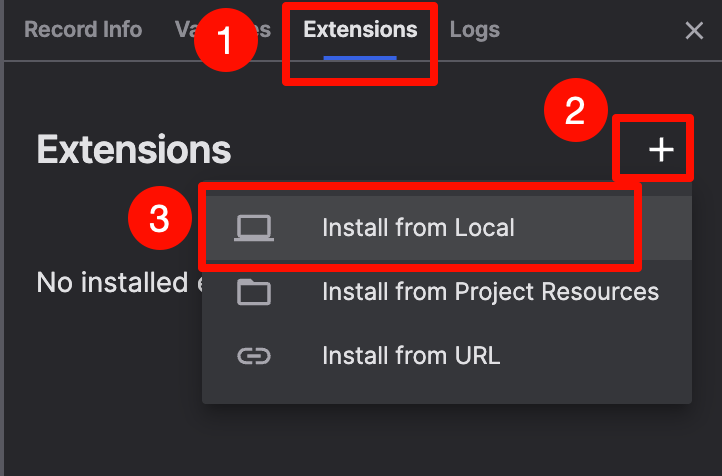Click the red circle badge numbered 2
Viewport: 722px width, 476px height.
tap(575, 110)
